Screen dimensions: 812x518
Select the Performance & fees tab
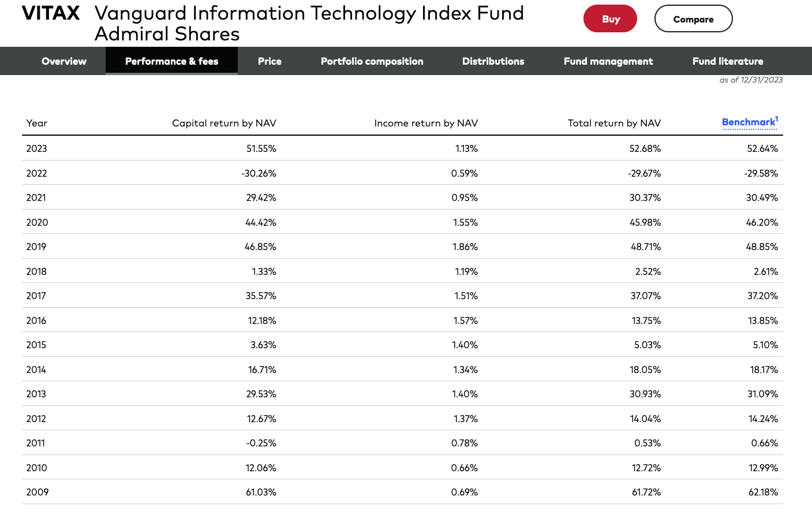(171, 61)
